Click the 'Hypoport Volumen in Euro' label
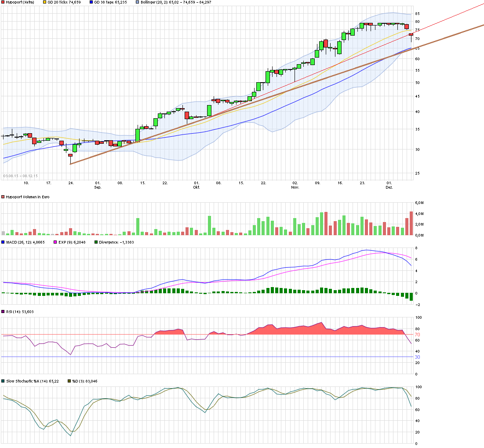 (x=27, y=197)
